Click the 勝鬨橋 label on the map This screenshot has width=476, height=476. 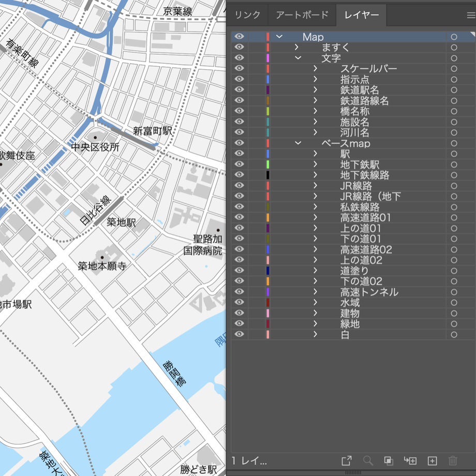(174, 374)
